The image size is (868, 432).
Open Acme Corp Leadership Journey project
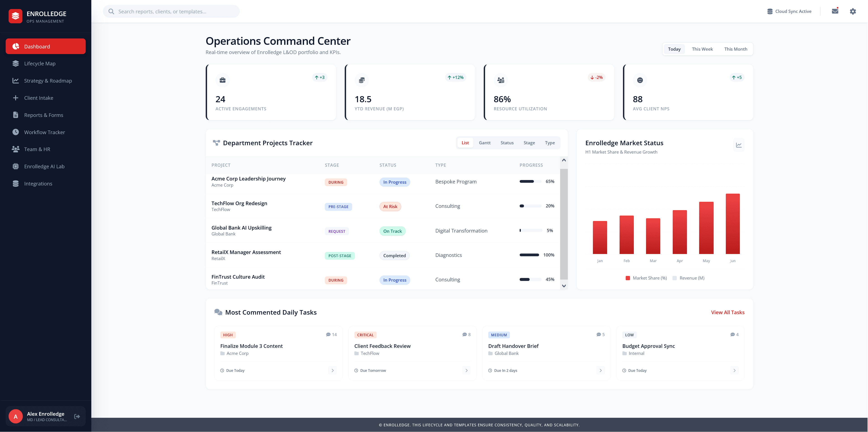pos(248,179)
